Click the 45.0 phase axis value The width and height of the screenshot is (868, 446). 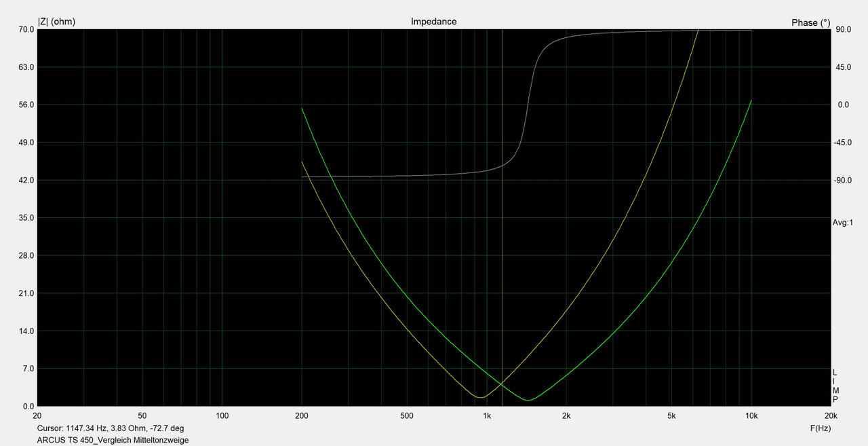tap(844, 67)
